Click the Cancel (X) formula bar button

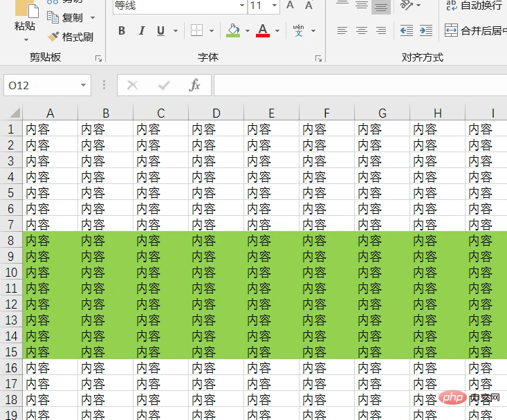click(x=132, y=85)
